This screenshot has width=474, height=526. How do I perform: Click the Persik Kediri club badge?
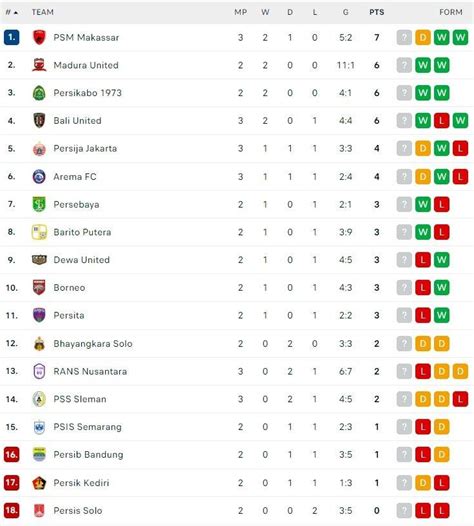(39, 483)
